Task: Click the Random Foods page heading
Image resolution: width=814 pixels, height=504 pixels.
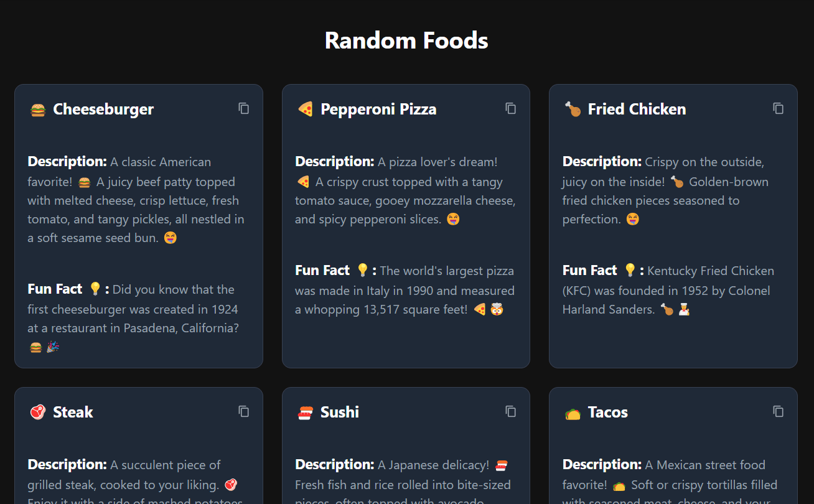Action: click(406, 40)
